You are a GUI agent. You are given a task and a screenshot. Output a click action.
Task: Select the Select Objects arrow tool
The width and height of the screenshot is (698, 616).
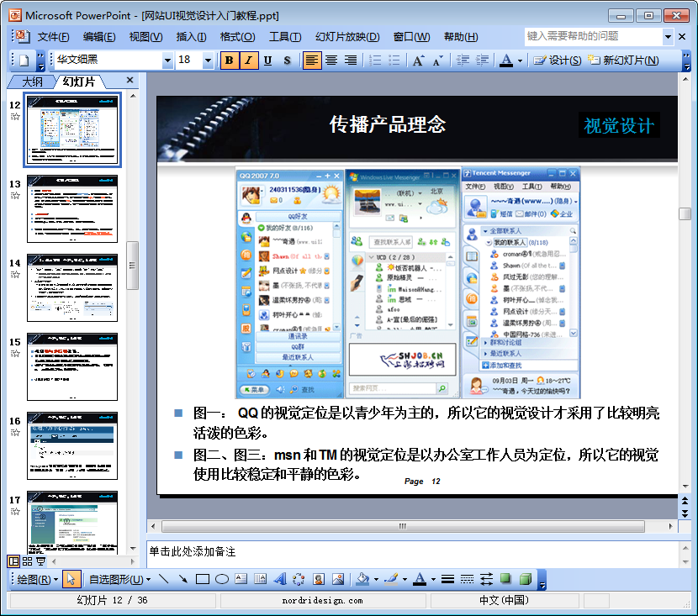pos(71,579)
